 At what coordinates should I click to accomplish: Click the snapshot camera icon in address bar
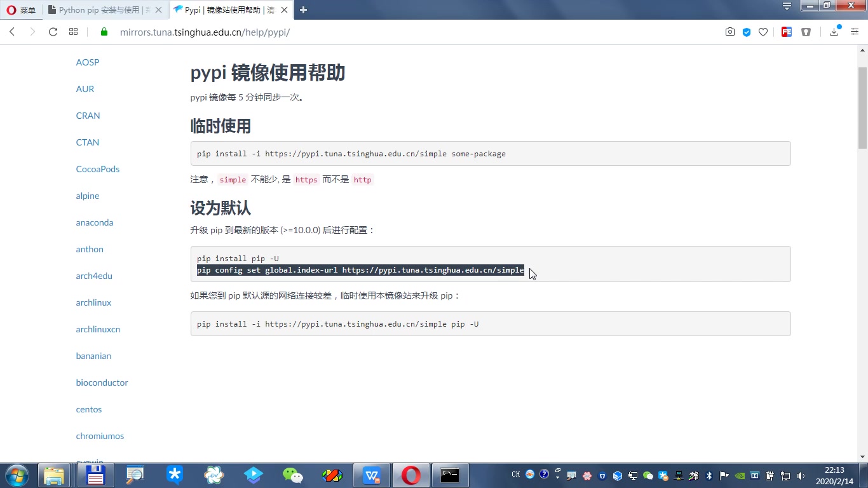730,32
